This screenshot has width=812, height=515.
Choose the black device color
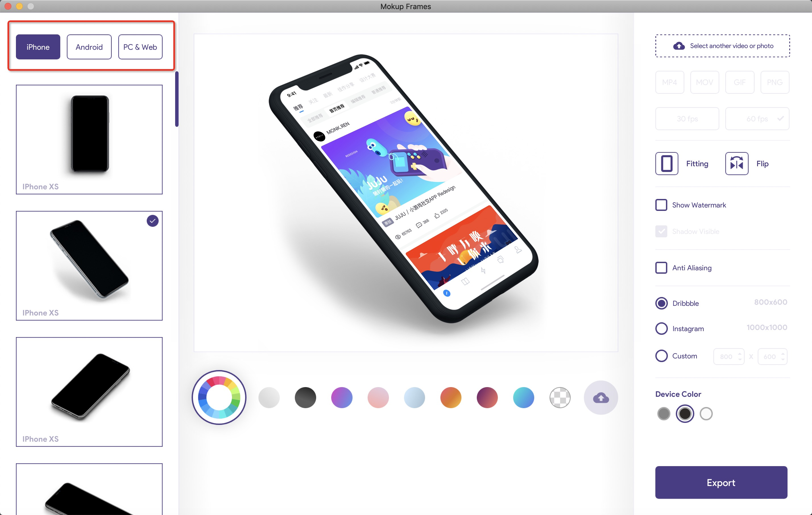coord(685,414)
